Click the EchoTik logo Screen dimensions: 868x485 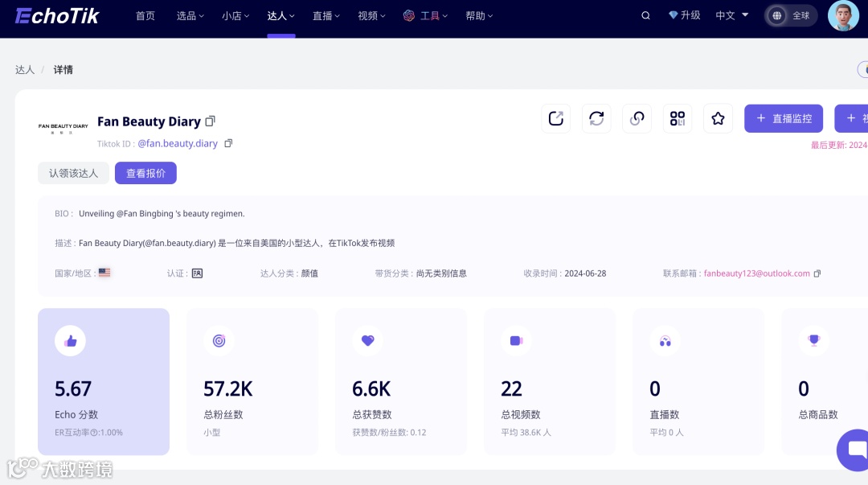coord(57,16)
